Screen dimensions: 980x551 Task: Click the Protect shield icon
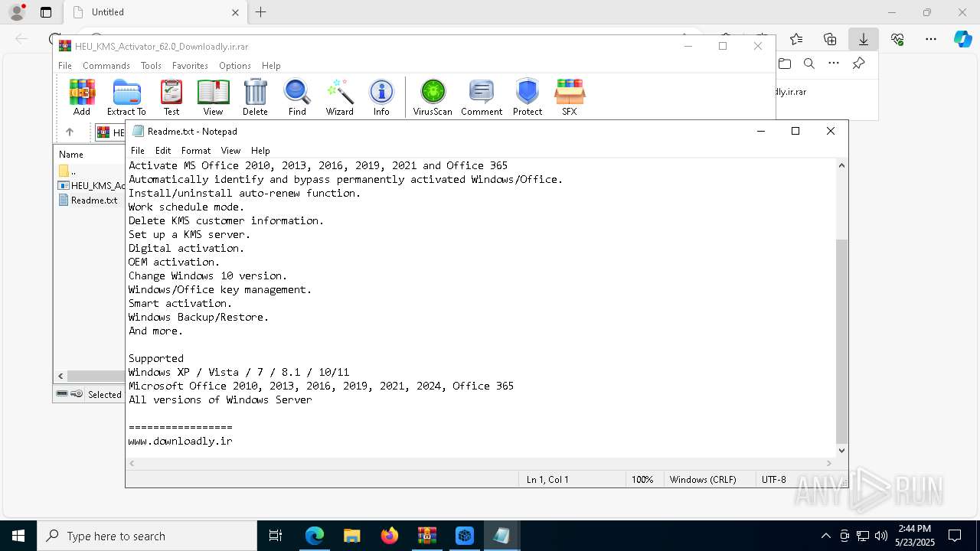click(528, 97)
